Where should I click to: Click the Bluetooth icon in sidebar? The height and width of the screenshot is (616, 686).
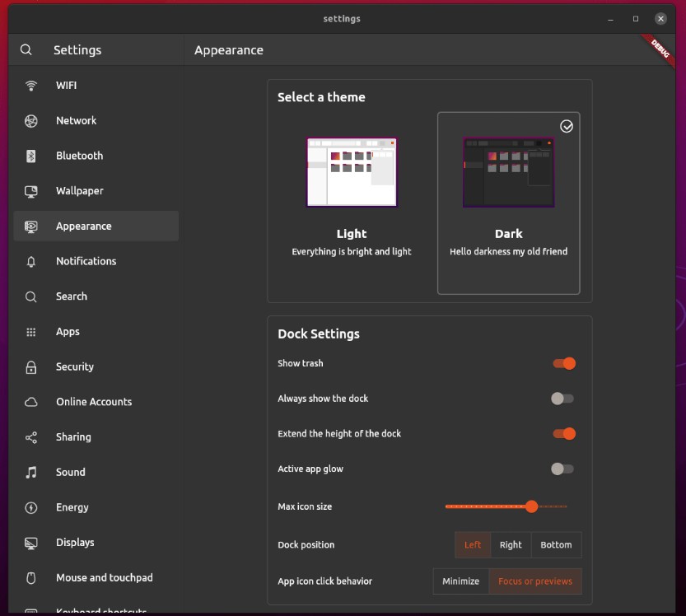coord(31,156)
